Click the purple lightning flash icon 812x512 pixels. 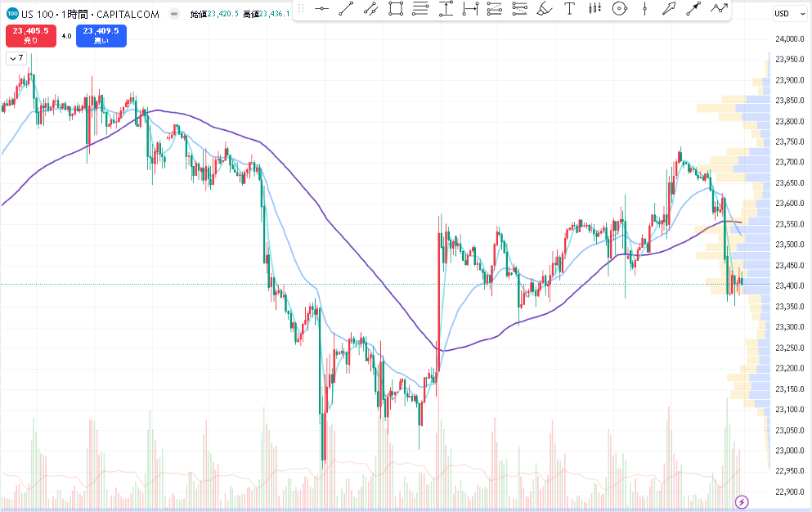point(742,501)
